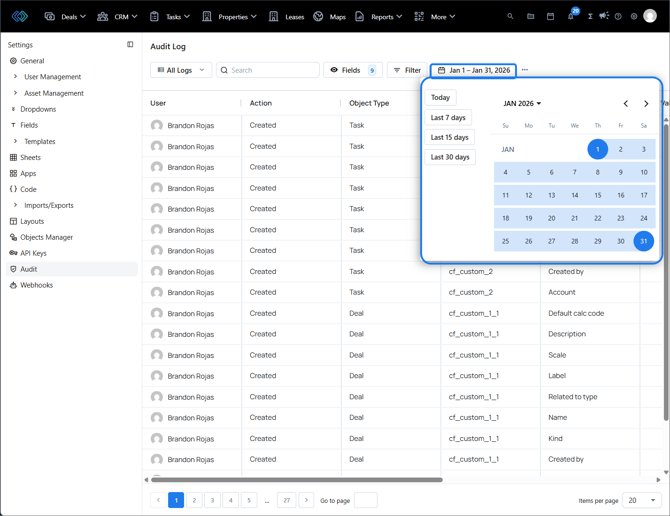Viewport: 670px width, 516px height.
Task: Open Leases in top navigation
Action: pos(286,17)
